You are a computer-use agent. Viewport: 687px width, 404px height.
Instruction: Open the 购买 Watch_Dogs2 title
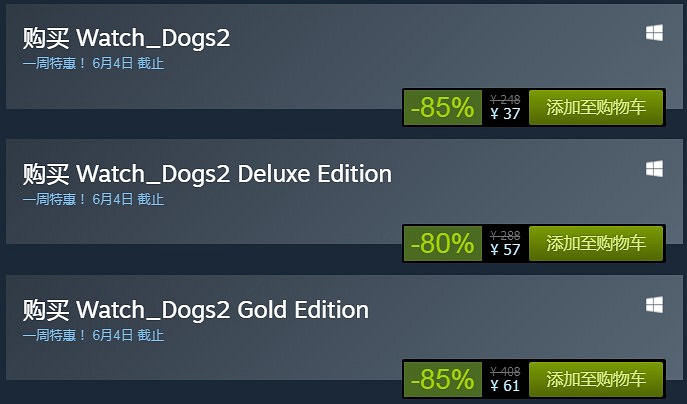(x=126, y=38)
